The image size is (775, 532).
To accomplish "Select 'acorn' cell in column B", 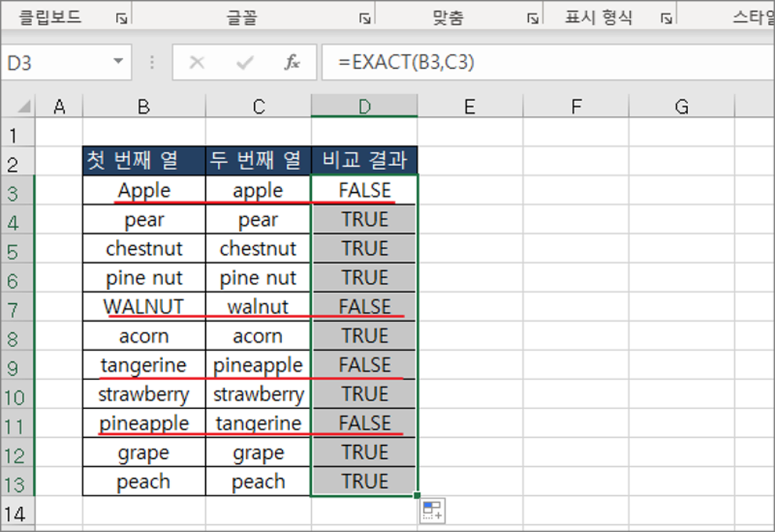I will 144,336.
